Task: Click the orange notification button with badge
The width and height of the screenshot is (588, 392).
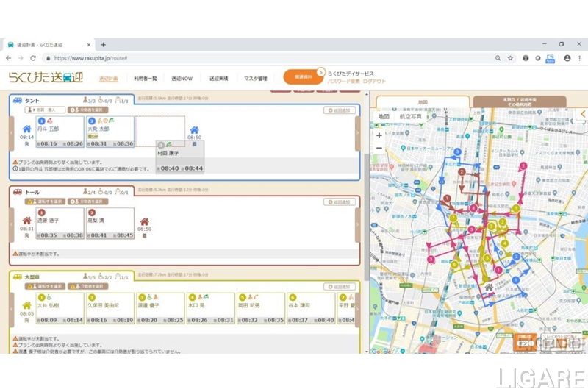Action: click(x=303, y=77)
